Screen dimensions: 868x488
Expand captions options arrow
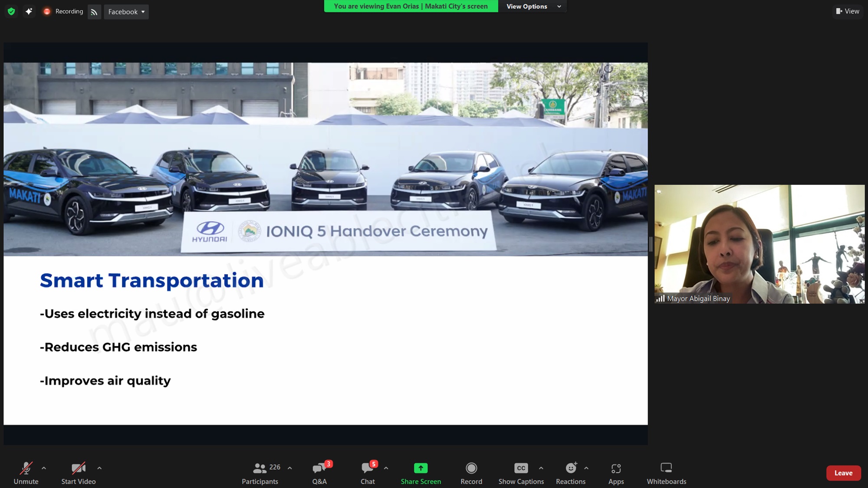coord(541,468)
